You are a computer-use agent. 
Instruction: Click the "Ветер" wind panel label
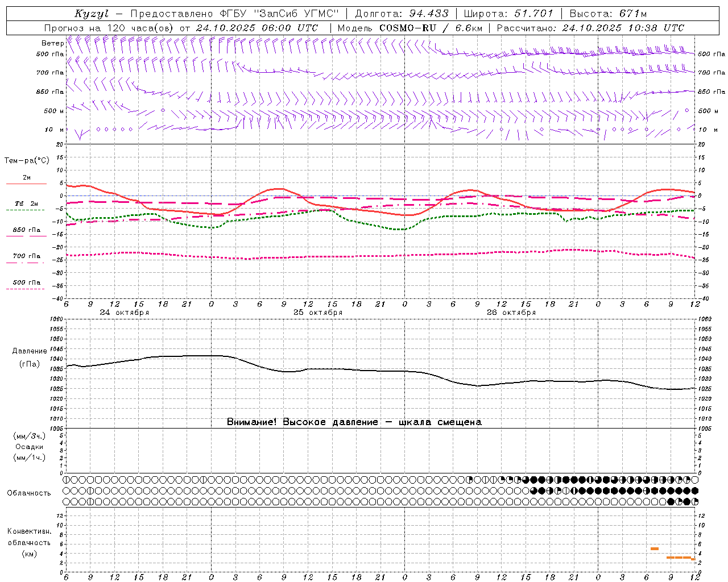click(x=52, y=43)
